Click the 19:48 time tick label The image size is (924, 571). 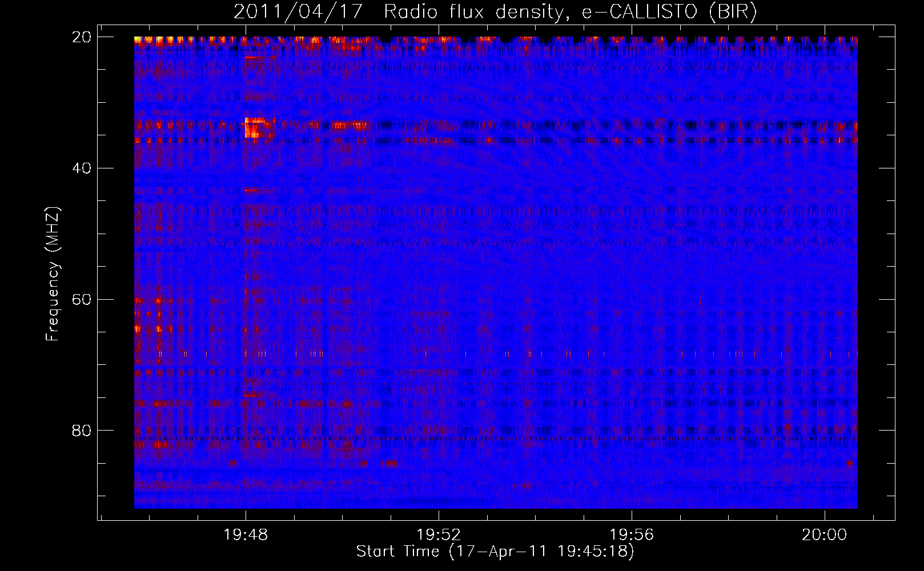pos(246,535)
